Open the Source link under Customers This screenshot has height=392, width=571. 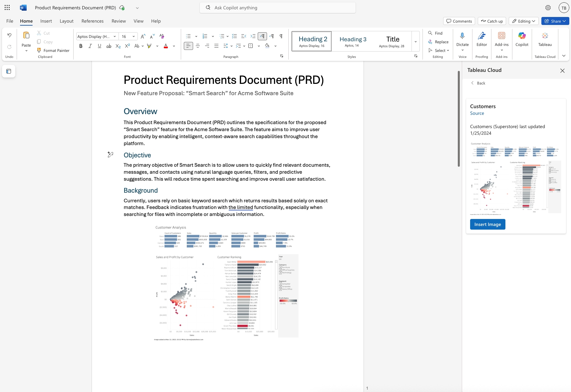point(477,113)
